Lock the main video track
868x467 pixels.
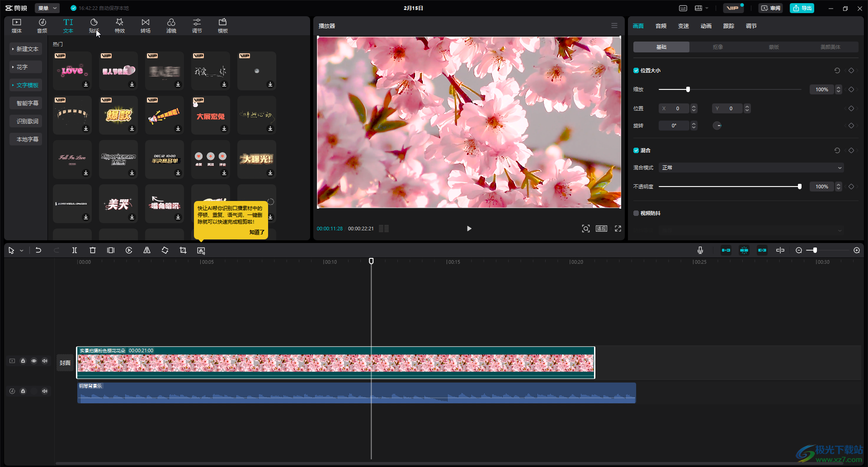tap(23, 361)
